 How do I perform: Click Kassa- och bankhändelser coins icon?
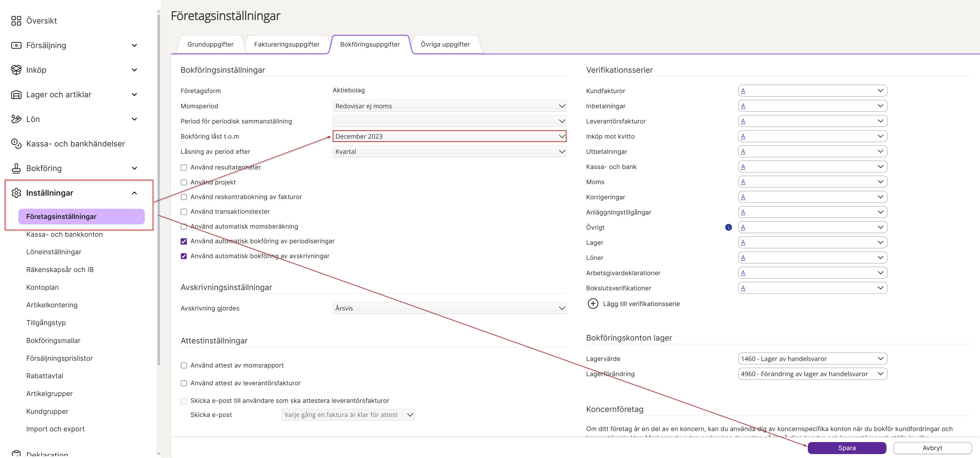coord(16,144)
